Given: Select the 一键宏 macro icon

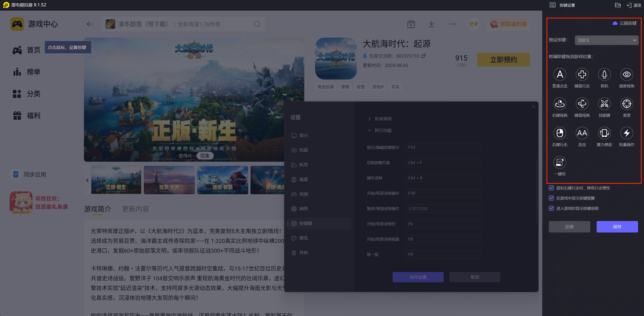Looking at the screenshot, I should click(x=559, y=163).
